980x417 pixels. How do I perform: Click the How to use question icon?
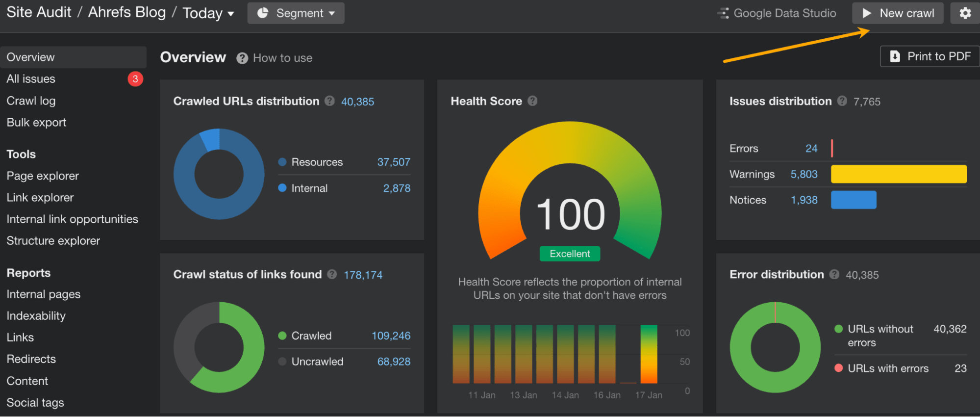click(x=242, y=58)
